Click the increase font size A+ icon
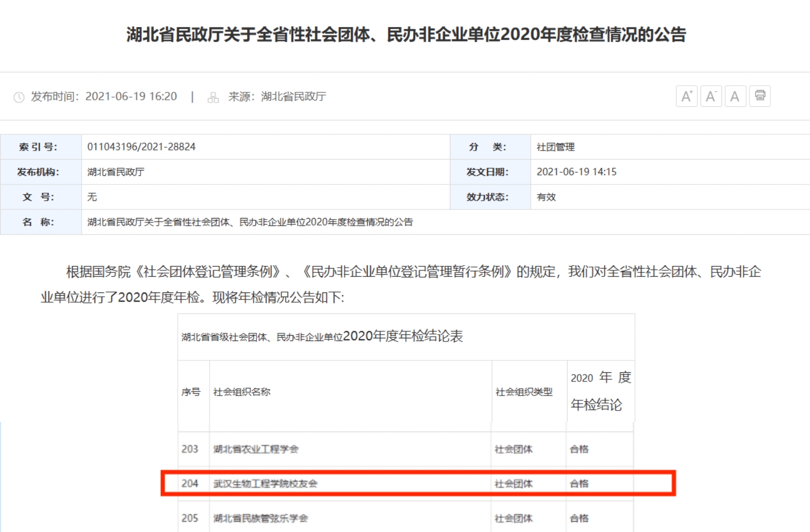The height and width of the screenshot is (532, 810). tap(686, 97)
